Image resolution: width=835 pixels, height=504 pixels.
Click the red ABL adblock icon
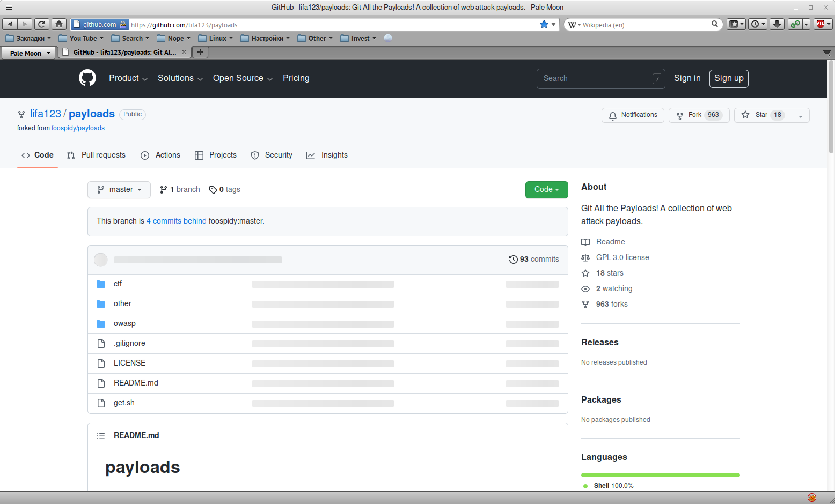820,24
